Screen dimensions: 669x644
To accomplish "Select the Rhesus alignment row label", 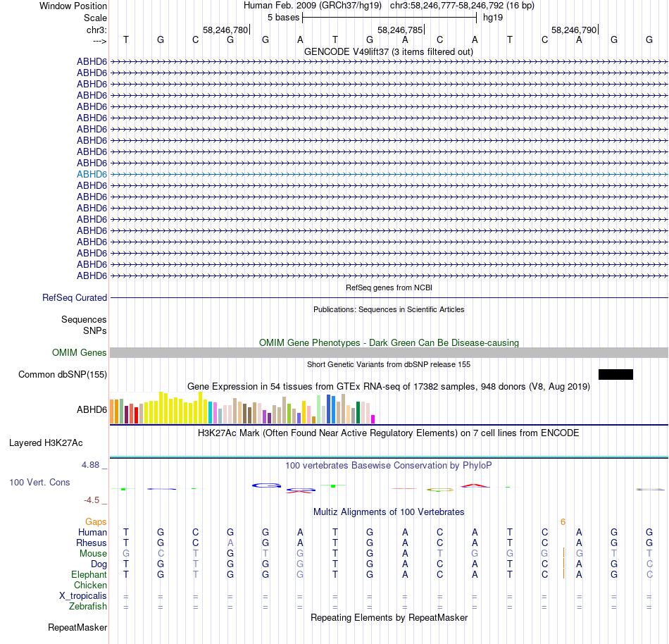I will [92, 543].
